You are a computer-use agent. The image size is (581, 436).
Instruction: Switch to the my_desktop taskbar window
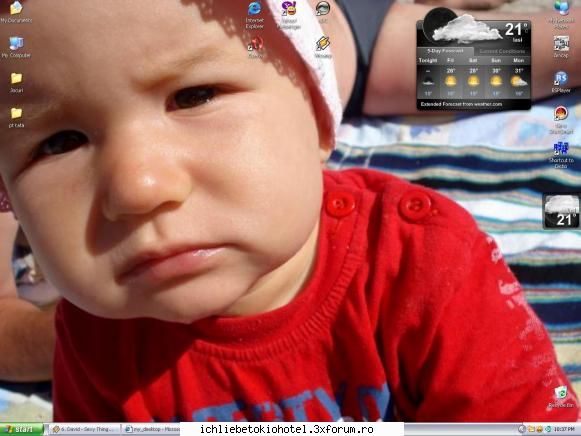(x=151, y=429)
